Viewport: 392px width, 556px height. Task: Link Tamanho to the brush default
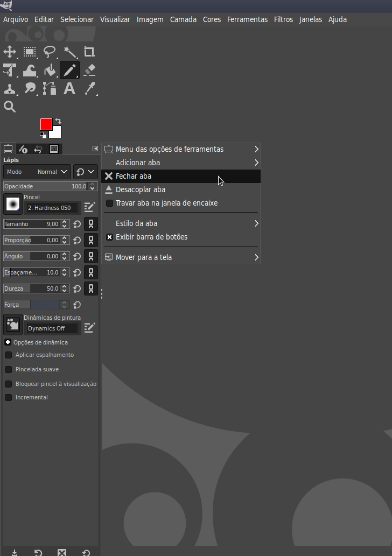point(91,224)
